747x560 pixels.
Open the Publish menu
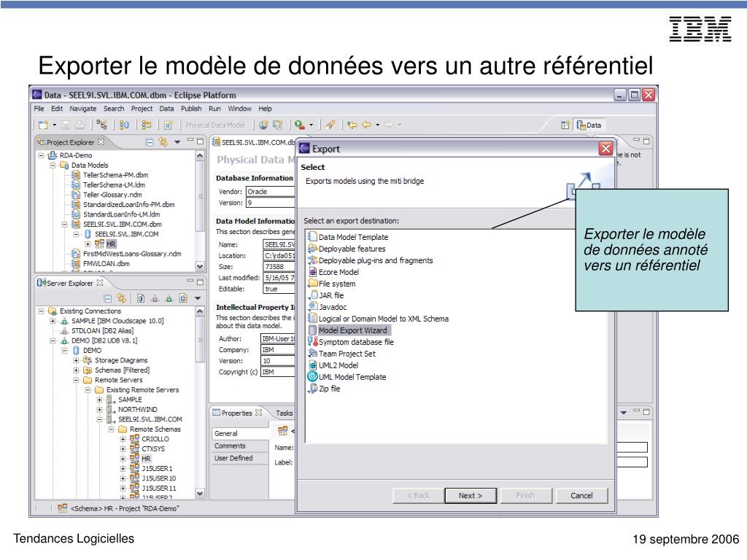coord(191,109)
